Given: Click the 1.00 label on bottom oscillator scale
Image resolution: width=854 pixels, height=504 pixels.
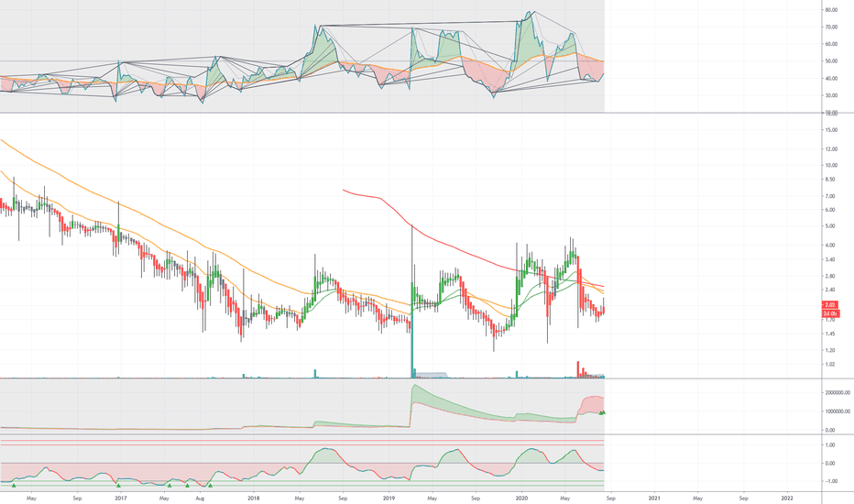Looking at the screenshot, I should (x=829, y=445).
